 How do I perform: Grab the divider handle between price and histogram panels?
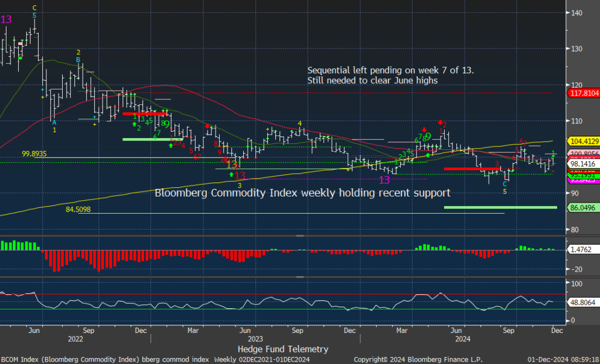[x=300, y=236]
